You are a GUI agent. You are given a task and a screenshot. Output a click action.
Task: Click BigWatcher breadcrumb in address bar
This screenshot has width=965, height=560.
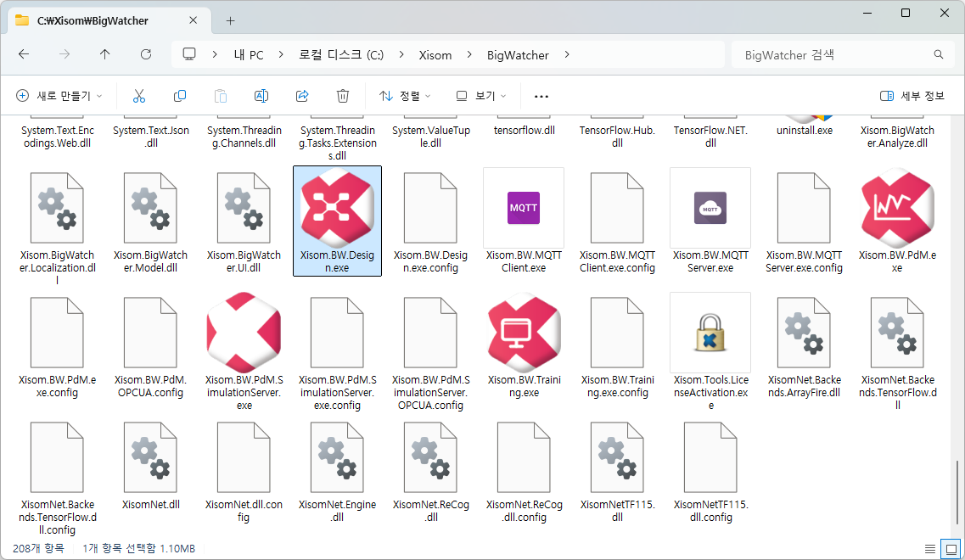tap(518, 55)
